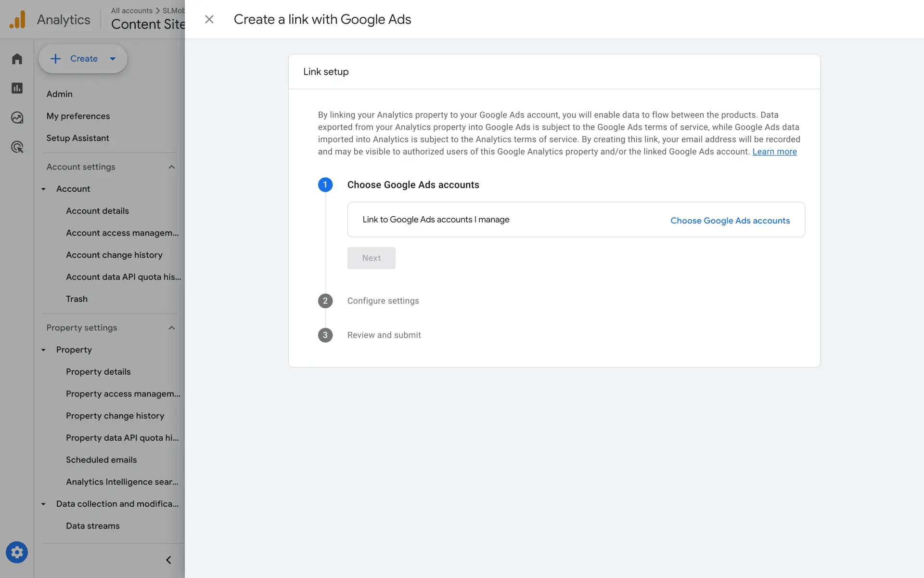
Task: Click Choose Google Ads accounts link
Action: 730,221
